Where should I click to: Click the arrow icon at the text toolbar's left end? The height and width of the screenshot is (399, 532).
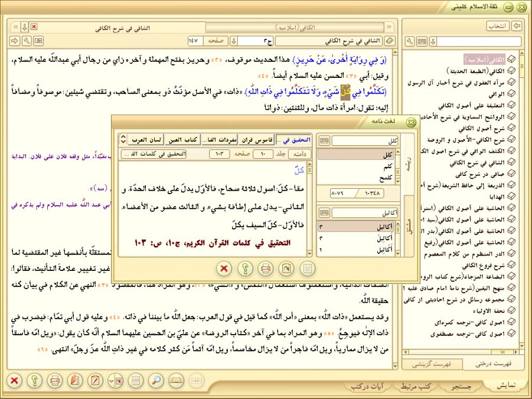pos(15,41)
